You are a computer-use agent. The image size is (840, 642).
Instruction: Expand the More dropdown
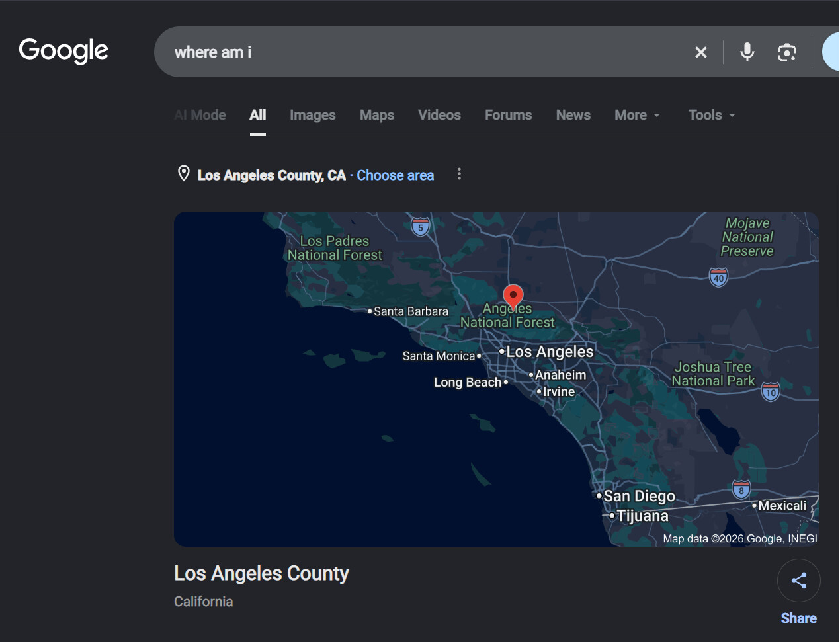point(638,115)
